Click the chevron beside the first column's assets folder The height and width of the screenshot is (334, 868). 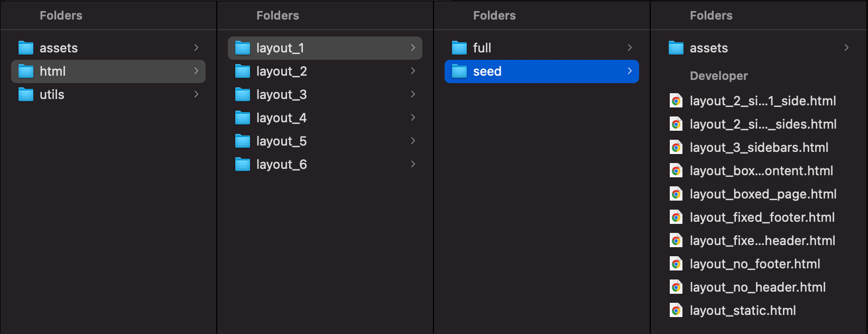[x=196, y=48]
